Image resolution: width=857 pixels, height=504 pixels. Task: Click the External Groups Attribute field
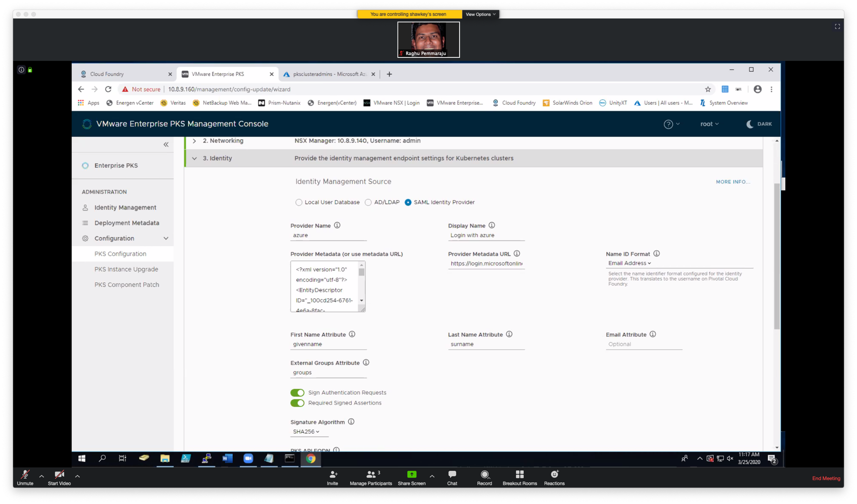coord(328,373)
